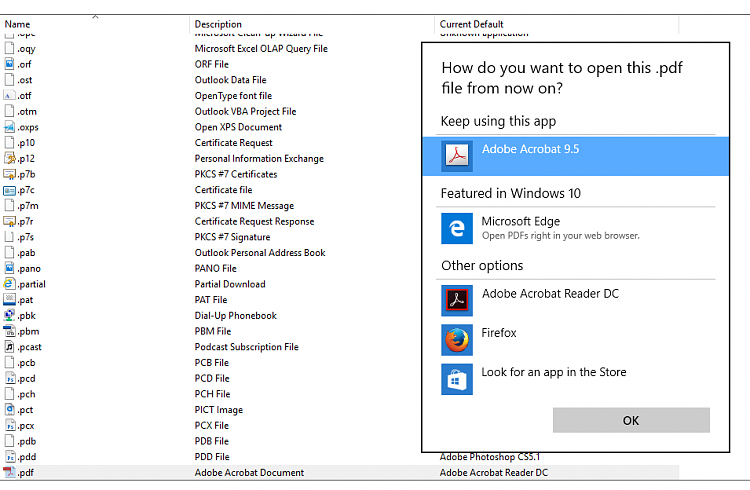Select the .ost extension name
Viewport: 750px width, 490px height.
click(25, 80)
